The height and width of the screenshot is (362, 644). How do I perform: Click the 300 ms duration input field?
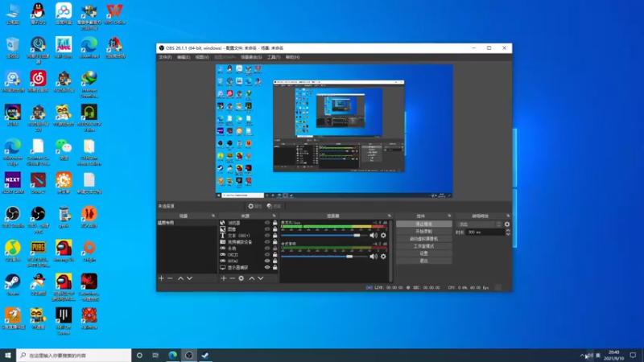486,232
